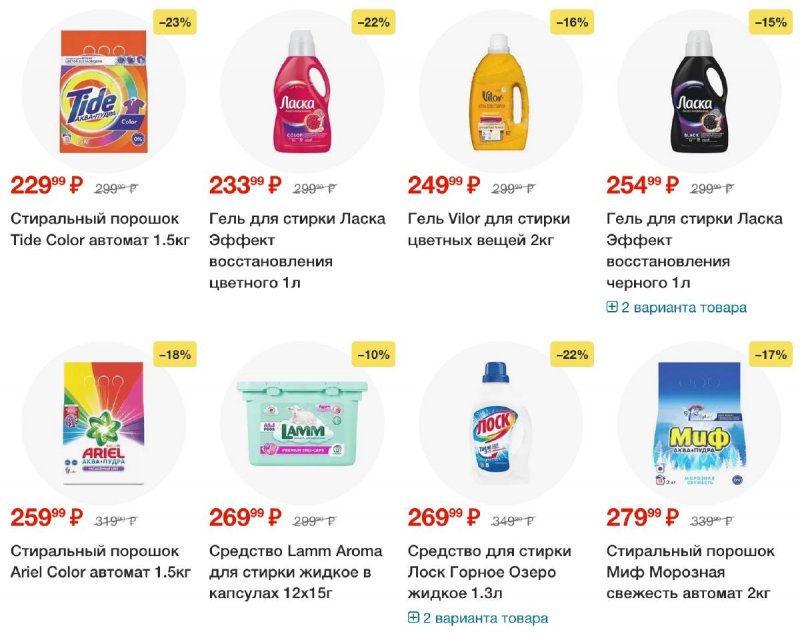Screen dimensions: 800x636
Task: Expand 2 варианта товара under Лоск
Action: (x=485, y=618)
